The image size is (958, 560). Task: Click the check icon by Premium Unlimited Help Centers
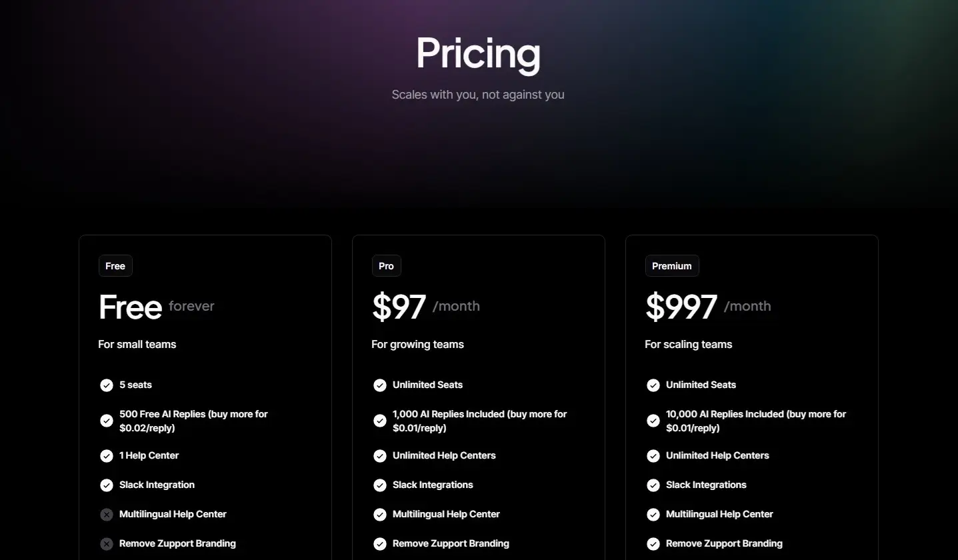click(653, 456)
